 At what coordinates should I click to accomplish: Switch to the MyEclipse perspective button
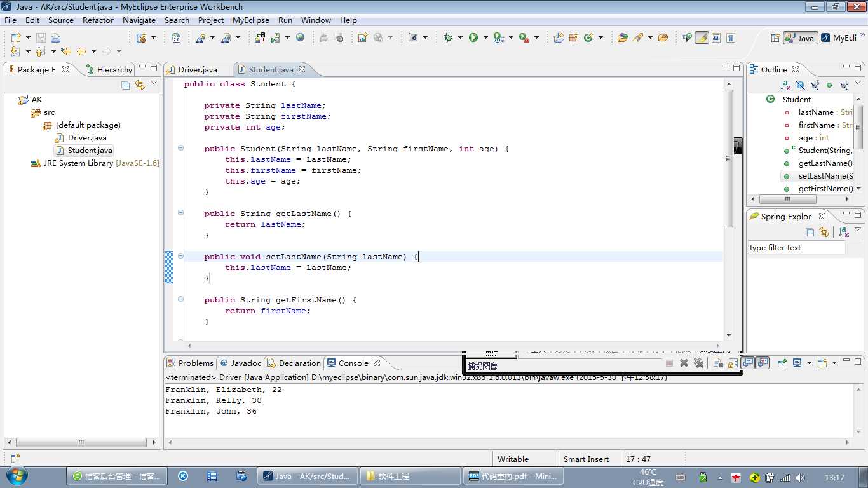point(839,37)
